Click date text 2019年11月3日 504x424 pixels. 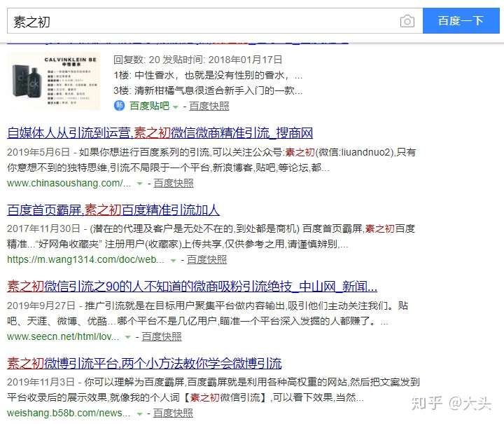(x=41, y=382)
